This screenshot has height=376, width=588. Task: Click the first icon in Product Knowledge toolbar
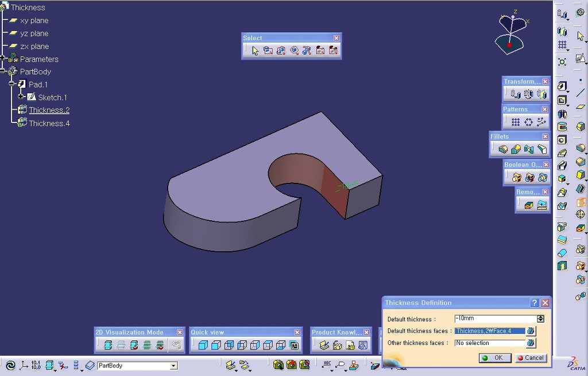click(324, 346)
